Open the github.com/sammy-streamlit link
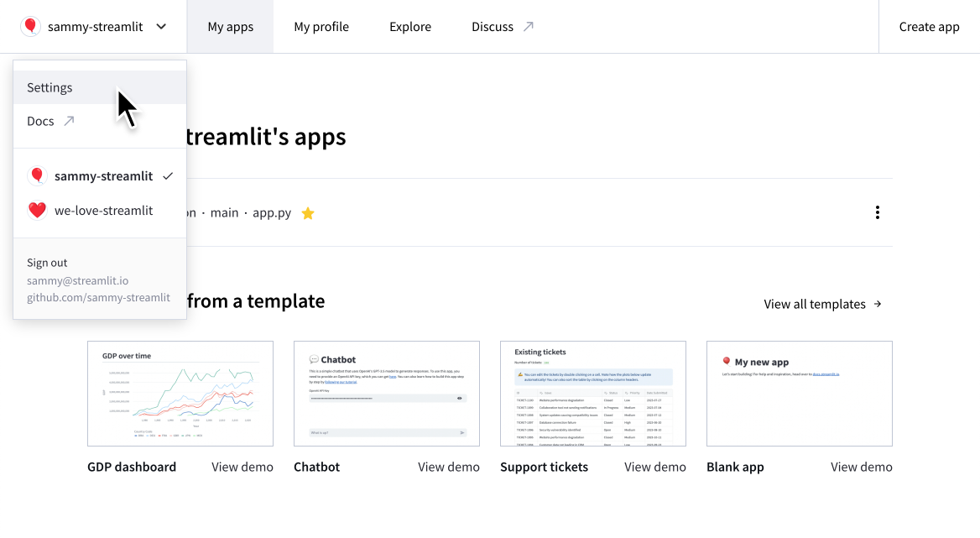Image resolution: width=980 pixels, height=538 pixels. [97, 297]
